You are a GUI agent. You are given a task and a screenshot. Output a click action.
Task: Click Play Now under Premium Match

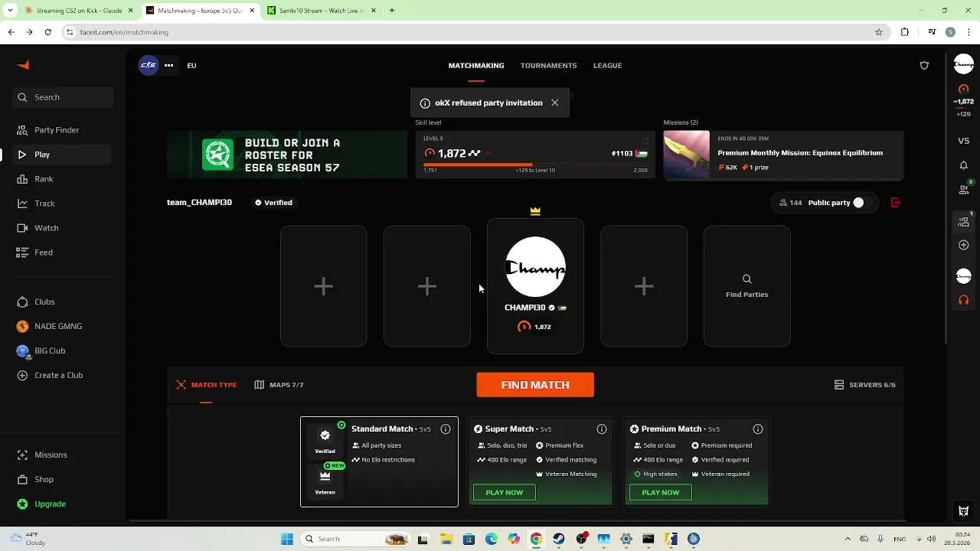coord(661,493)
